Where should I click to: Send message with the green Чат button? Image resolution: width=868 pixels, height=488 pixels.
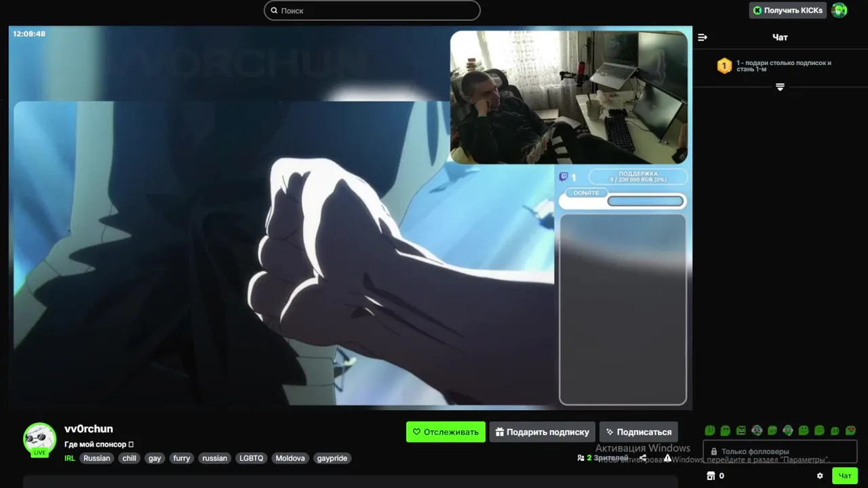point(845,476)
